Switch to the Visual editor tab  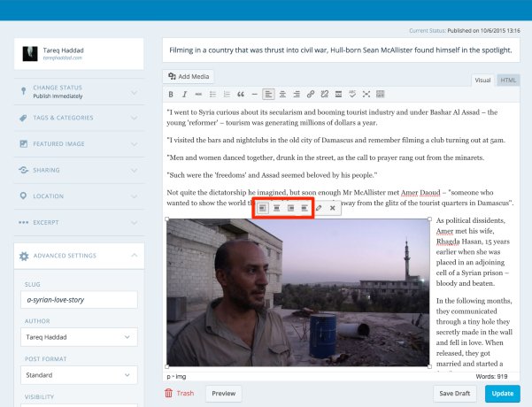click(x=482, y=81)
